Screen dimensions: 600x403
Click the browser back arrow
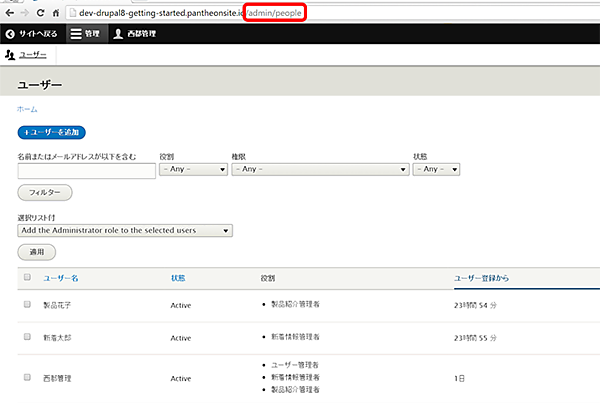coord(10,13)
